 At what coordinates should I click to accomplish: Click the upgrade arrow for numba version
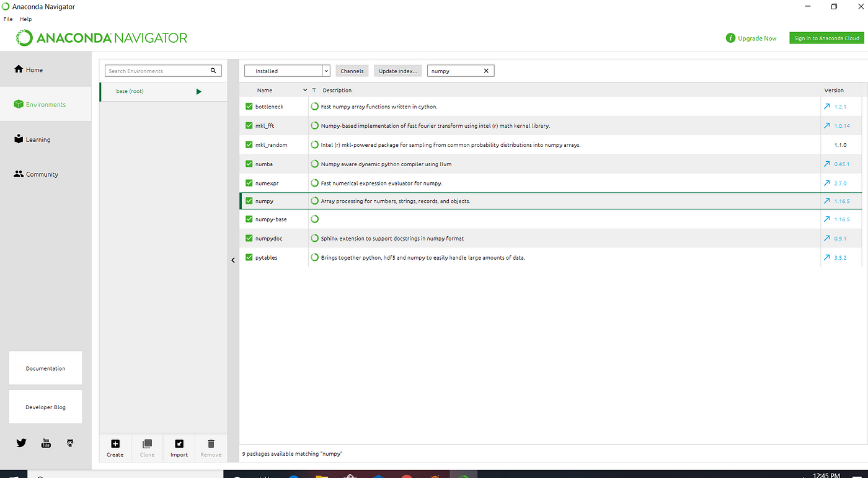(827, 164)
